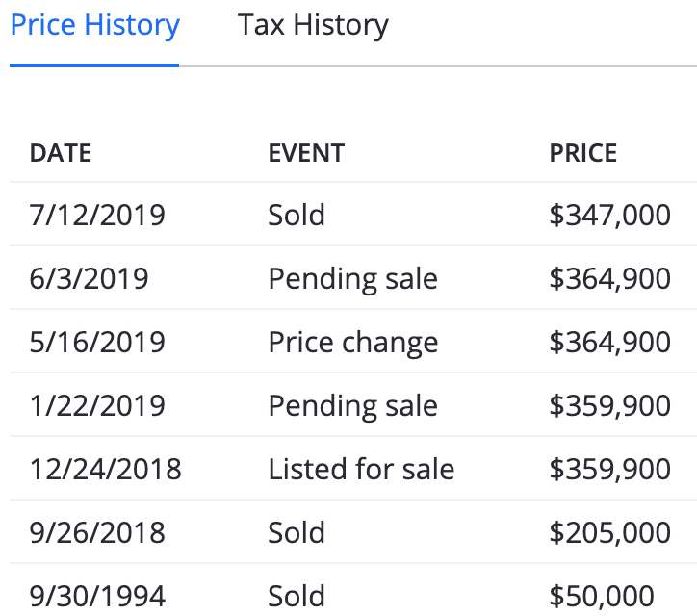Switch to the Tax History tab

(313, 25)
